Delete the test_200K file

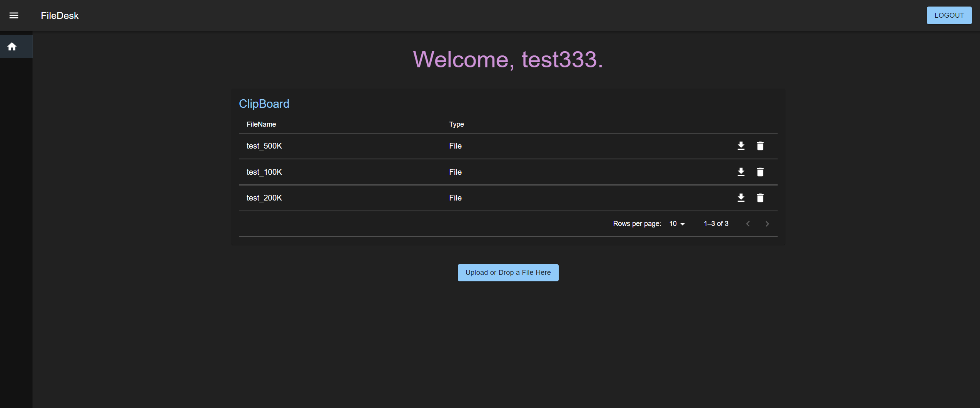tap(760, 197)
